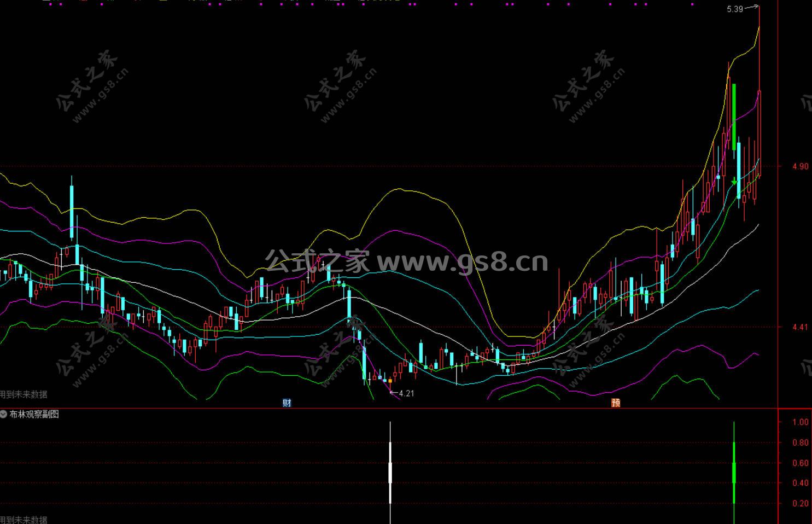Select the white signal bar in sub-chart
The image size is (812, 524).
390,473
